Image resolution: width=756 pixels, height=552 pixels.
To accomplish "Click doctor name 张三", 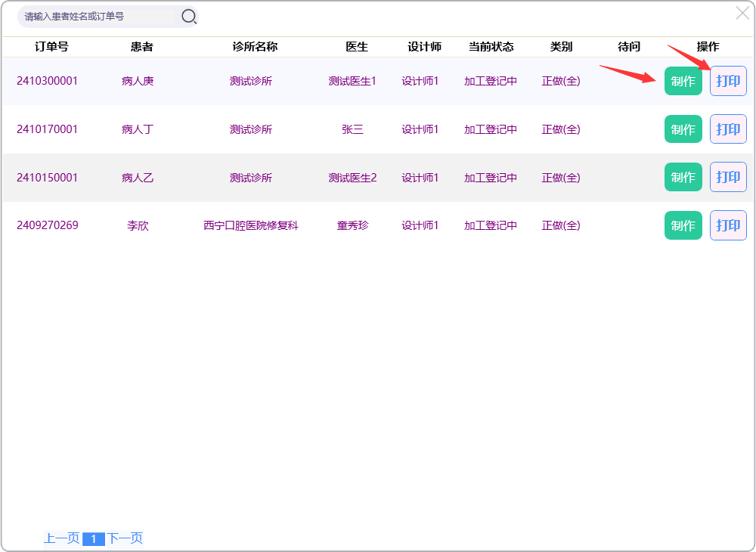I will 352,129.
